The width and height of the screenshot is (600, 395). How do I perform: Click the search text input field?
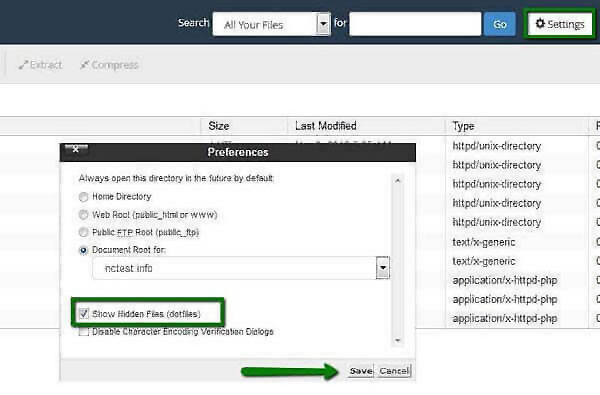coord(415,24)
